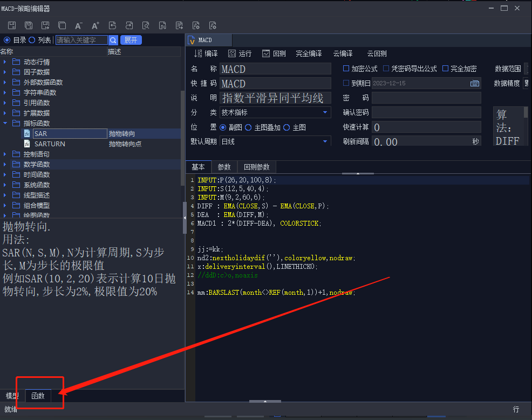532x420 pixels.
Task: Switch to the 模型 bottom tab
Action: click(x=12, y=396)
